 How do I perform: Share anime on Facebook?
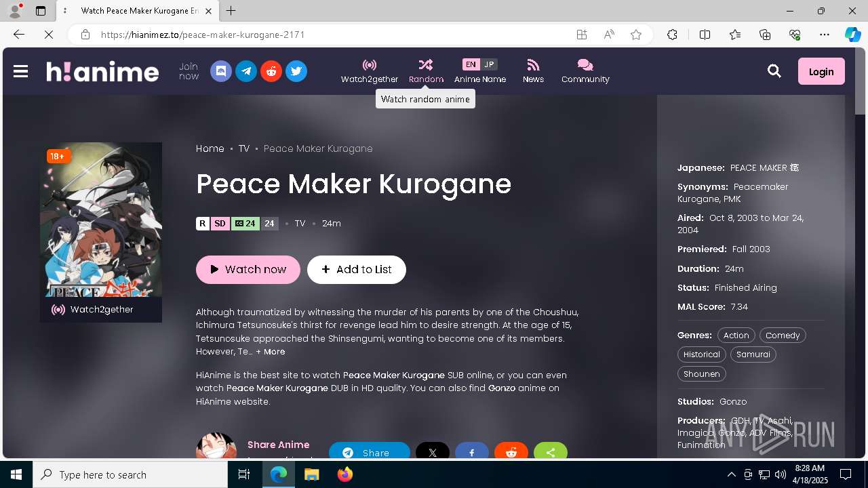click(472, 452)
